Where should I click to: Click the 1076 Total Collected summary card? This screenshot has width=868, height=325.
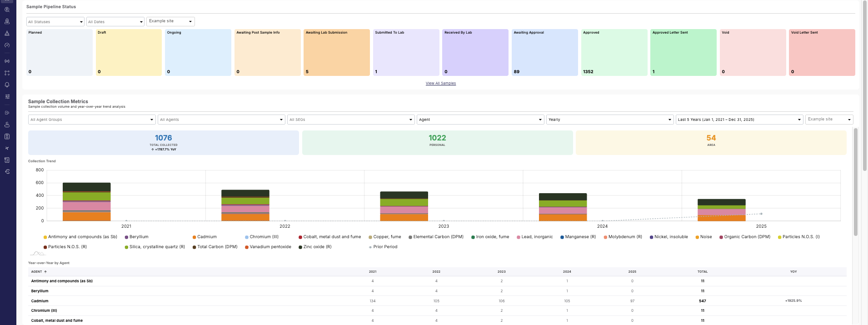(164, 143)
